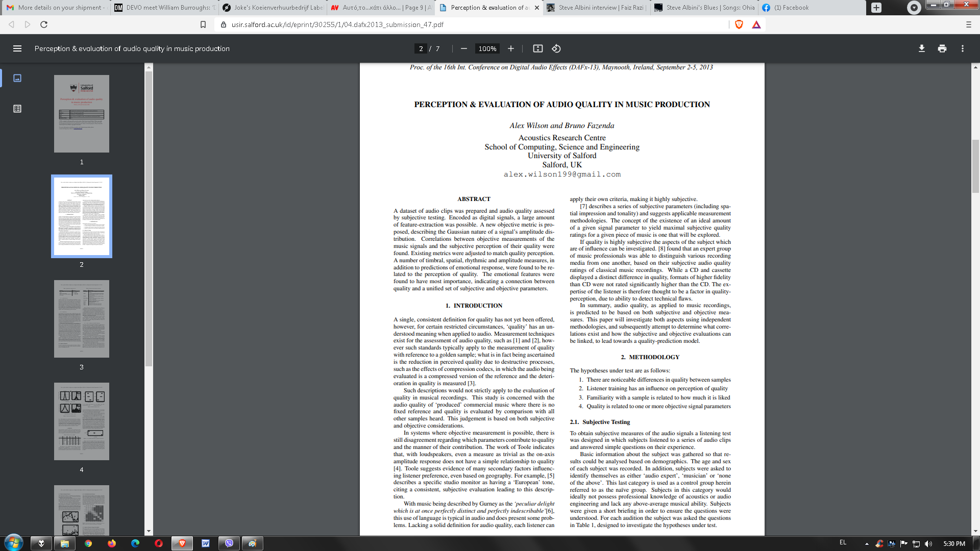
Task: Click the page number input field
Action: click(x=421, y=48)
